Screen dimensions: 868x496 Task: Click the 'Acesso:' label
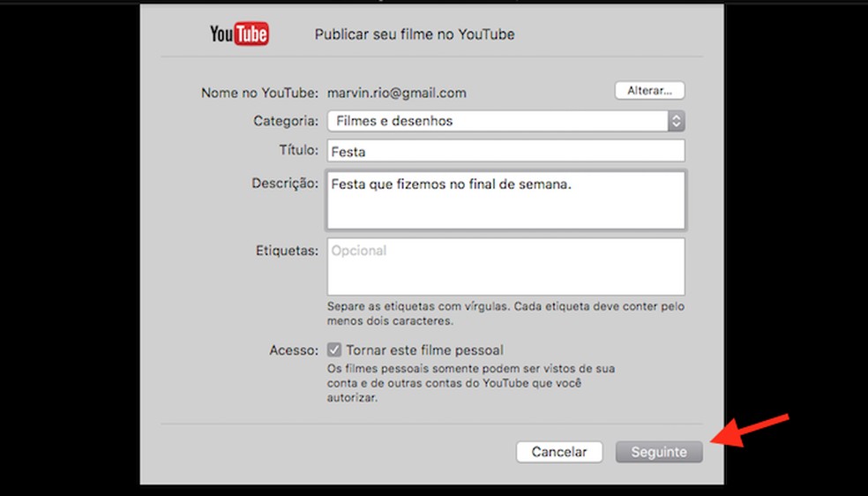point(294,350)
